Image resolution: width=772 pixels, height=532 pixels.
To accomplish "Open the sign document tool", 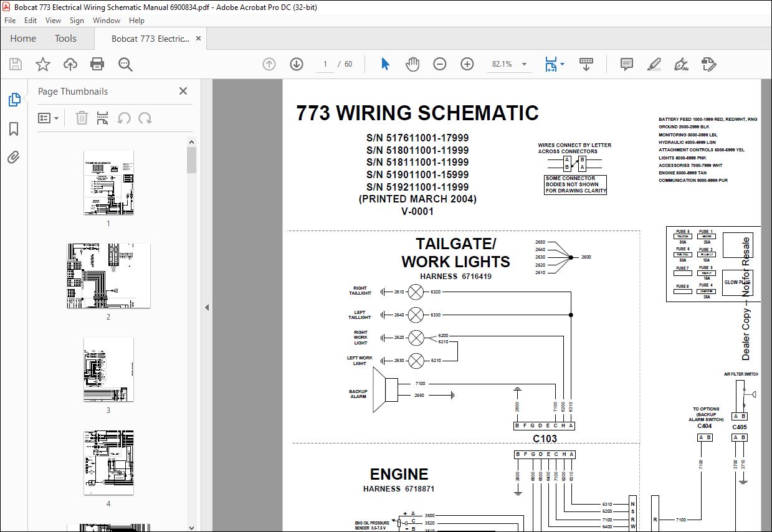I will click(x=681, y=64).
